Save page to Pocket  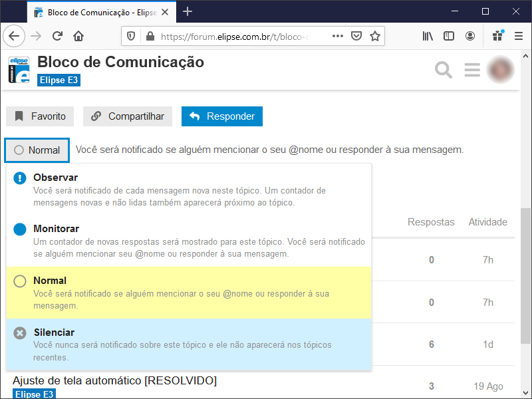(356, 36)
